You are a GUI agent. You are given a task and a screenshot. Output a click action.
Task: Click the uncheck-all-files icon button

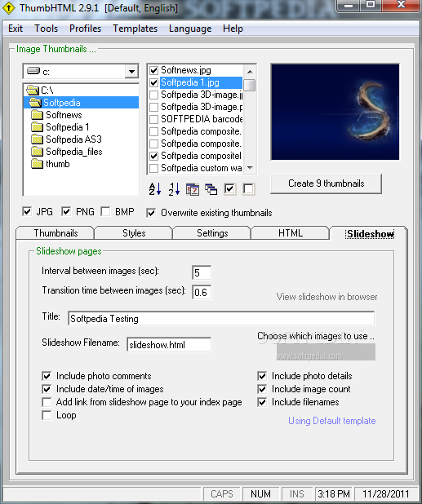click(x=249, y=189)
